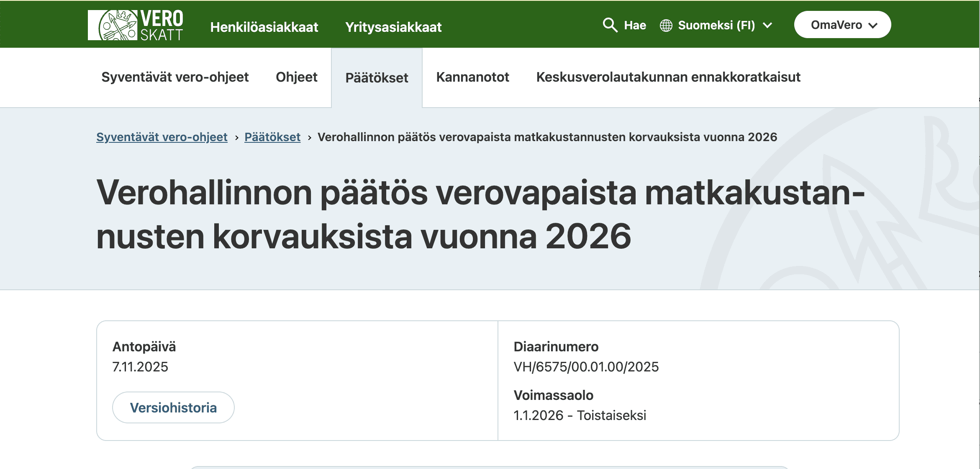Follow Syventävät vero-ohjeet breadcrumb link
The height and width of the screenshot is (469, 980).
(x=162, y=137)
